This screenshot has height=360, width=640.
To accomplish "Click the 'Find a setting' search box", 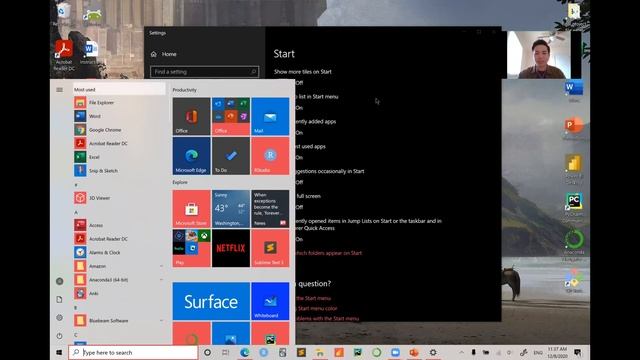I will click(204, 72).
